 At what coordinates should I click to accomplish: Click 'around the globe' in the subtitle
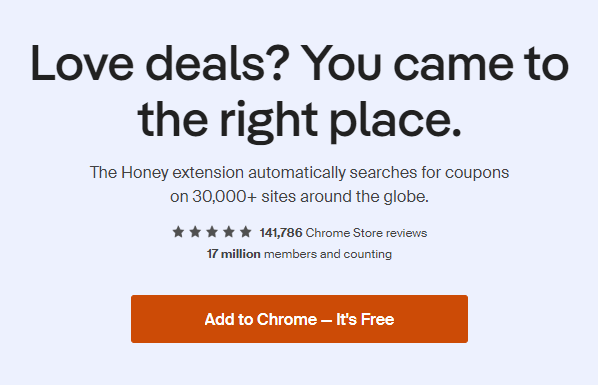(364, 197)
